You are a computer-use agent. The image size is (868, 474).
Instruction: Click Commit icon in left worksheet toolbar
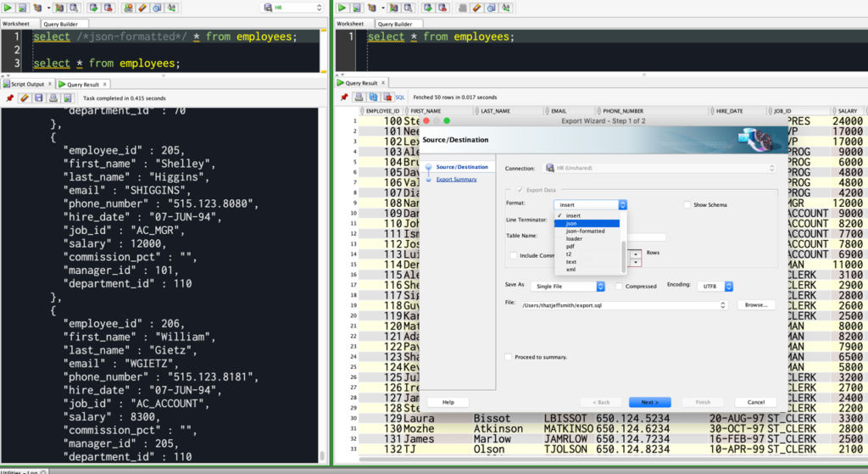tap(94, 8)
